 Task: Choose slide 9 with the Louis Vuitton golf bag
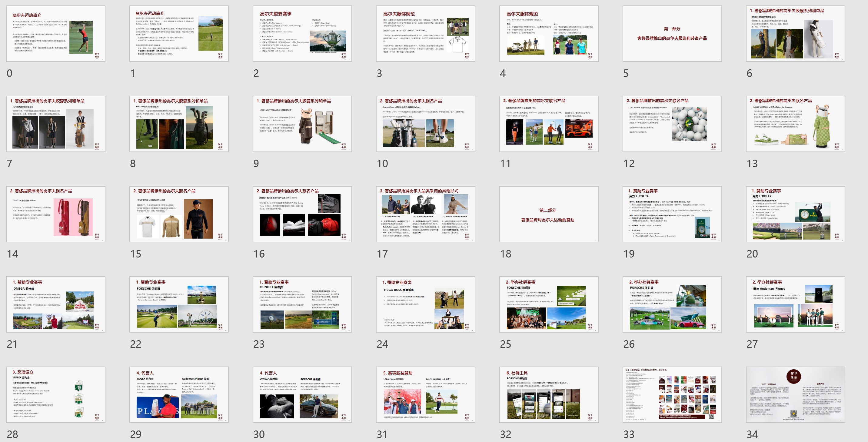[x=302, y=124]
